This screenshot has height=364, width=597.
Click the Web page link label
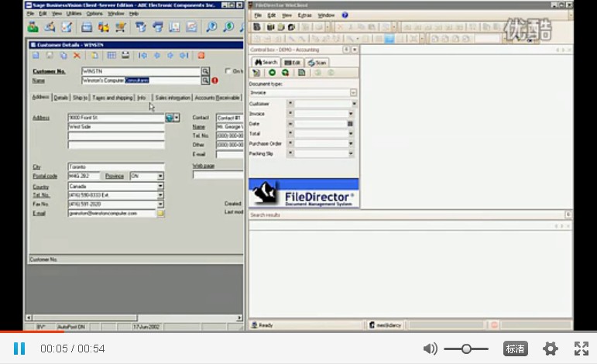point(204,166)
